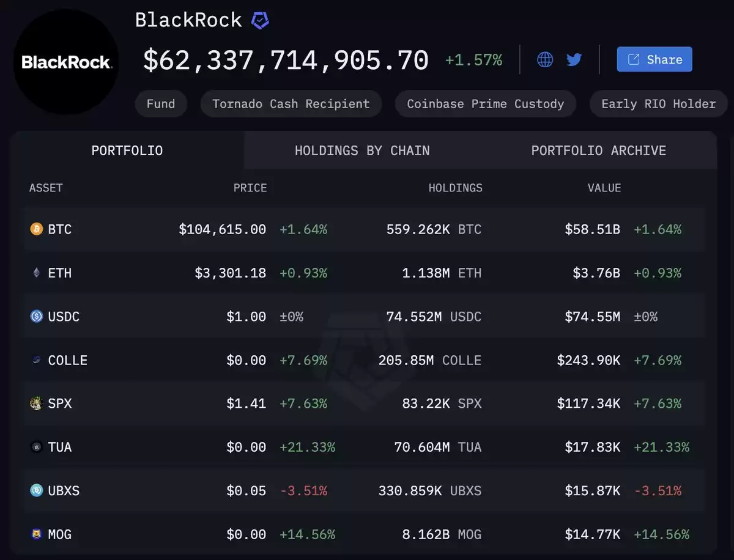Click the Bitcoin coin icon
The height and width of the screenshot is (560, 734).
coord(37,229)
